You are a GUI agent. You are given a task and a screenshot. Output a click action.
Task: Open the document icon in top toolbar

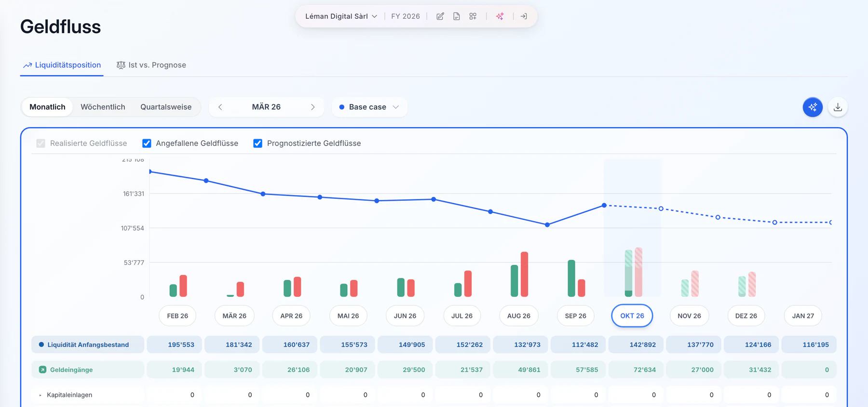pos(457,16)
